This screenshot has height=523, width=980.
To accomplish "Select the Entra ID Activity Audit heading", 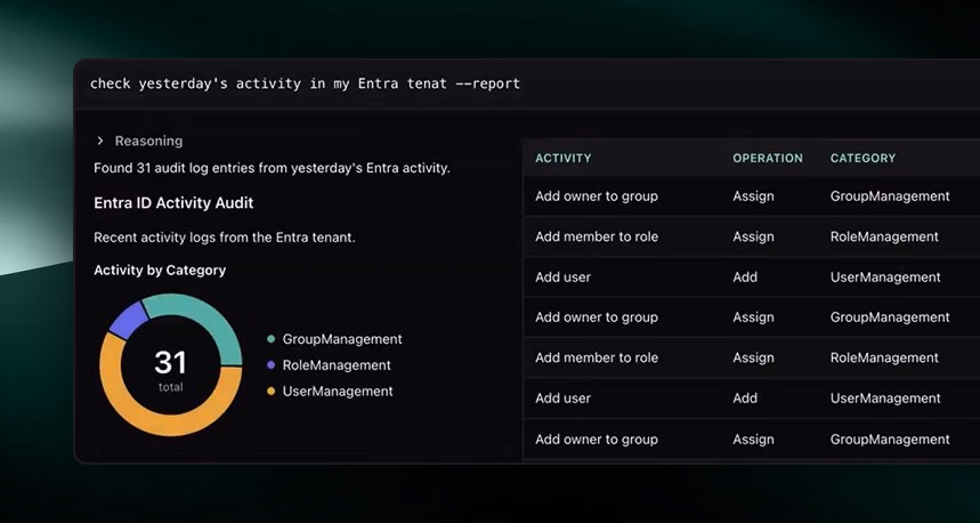I will click(x=174, y=203).
